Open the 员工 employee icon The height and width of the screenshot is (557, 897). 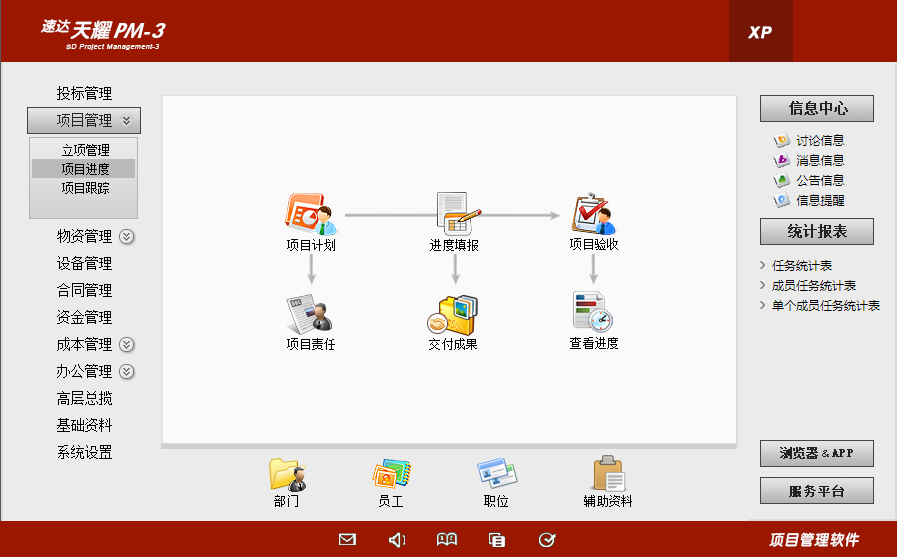pos(390,474)
